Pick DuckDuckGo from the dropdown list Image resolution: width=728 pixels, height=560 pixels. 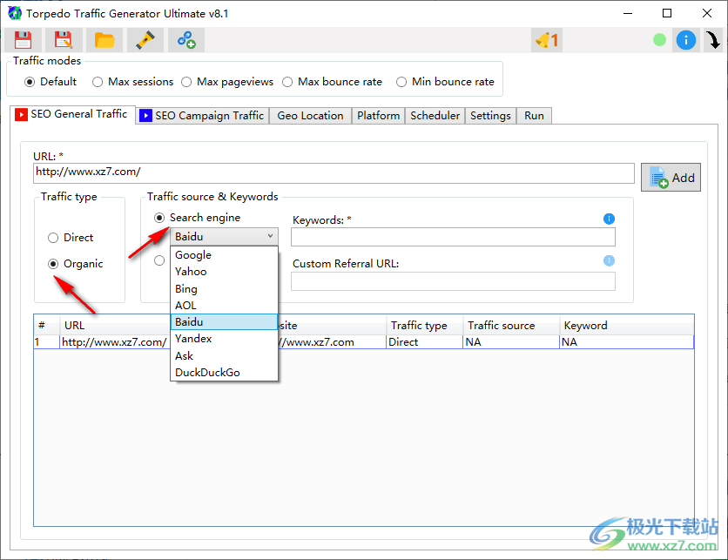(225, 373)
